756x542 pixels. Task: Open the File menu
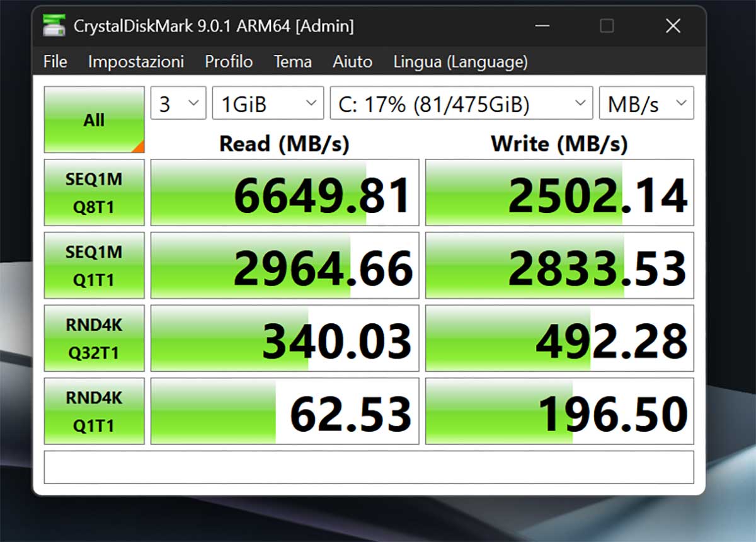click(55, 62)
